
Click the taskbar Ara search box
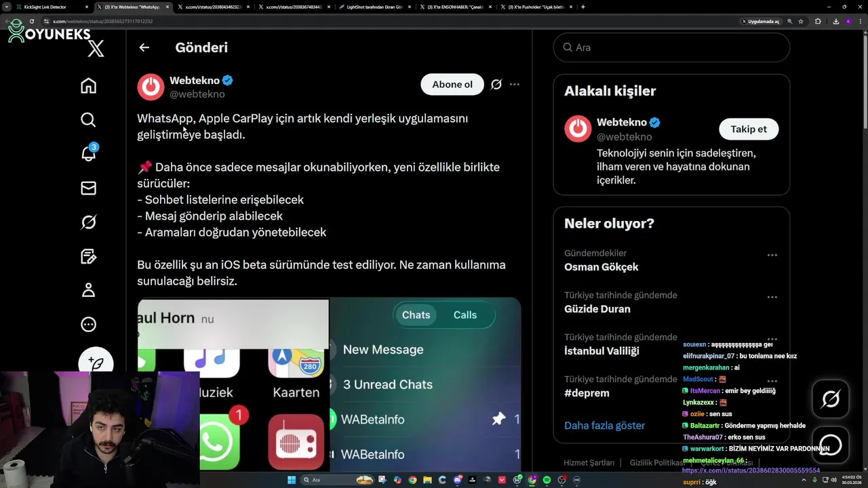[337, 480]
